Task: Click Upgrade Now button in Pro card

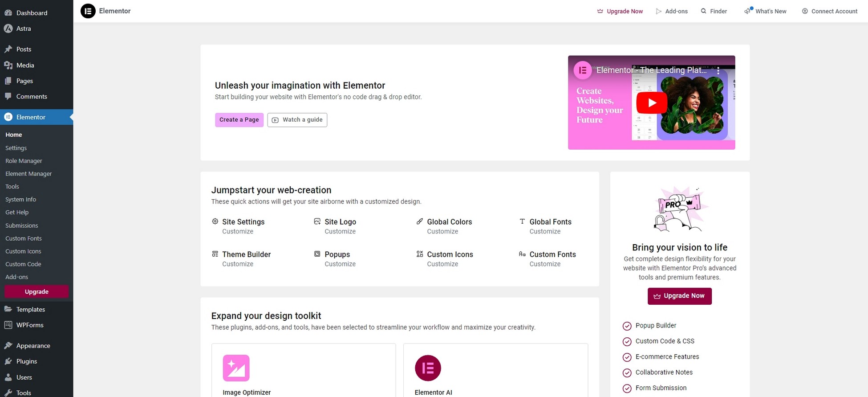Action: click(x=679, y=296)
